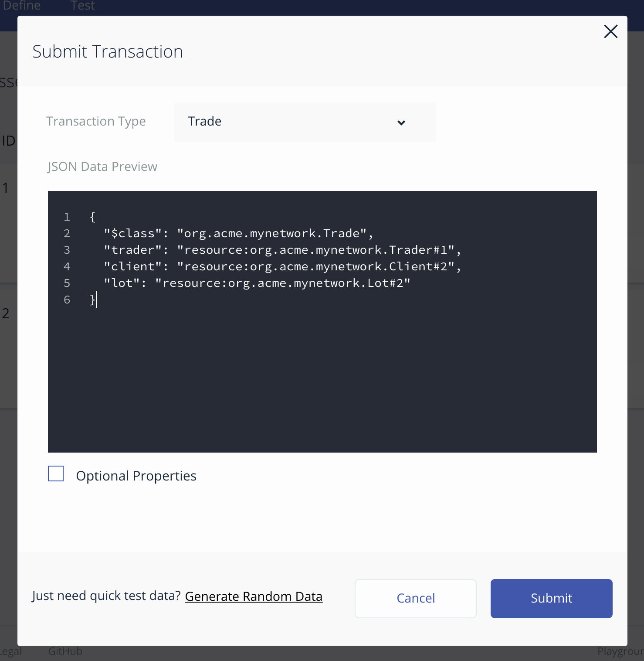Viewport: 644px width, 661px height.
Task: Open the Legal footer link
Action: pos(11,651)
